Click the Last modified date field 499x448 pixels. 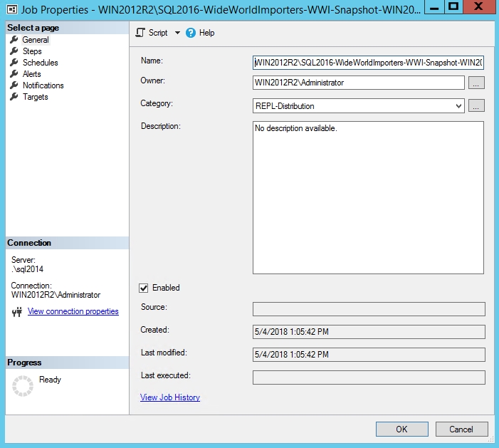tap(369, 355)
